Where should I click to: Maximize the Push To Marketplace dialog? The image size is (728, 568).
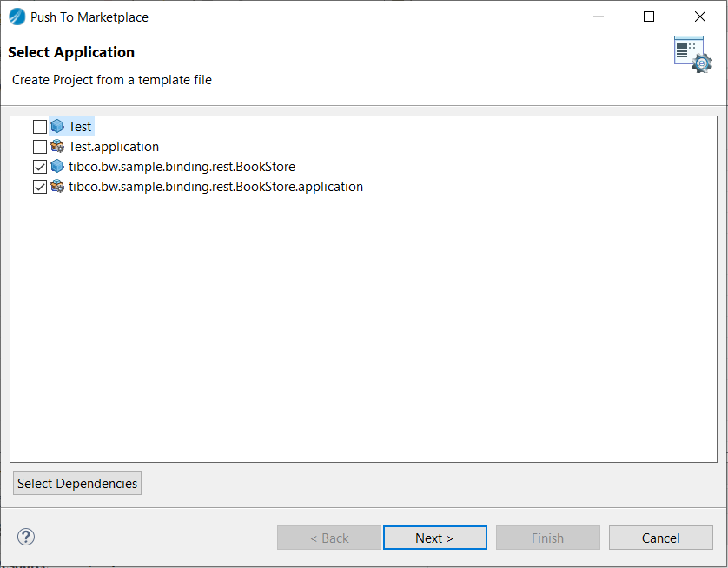click(649, 17)
